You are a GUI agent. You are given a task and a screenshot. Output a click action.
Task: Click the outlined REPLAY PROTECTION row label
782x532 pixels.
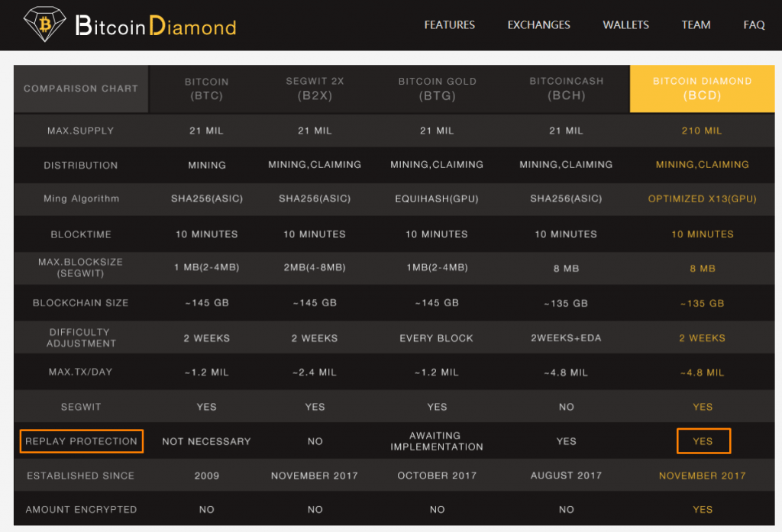[81, 441]
